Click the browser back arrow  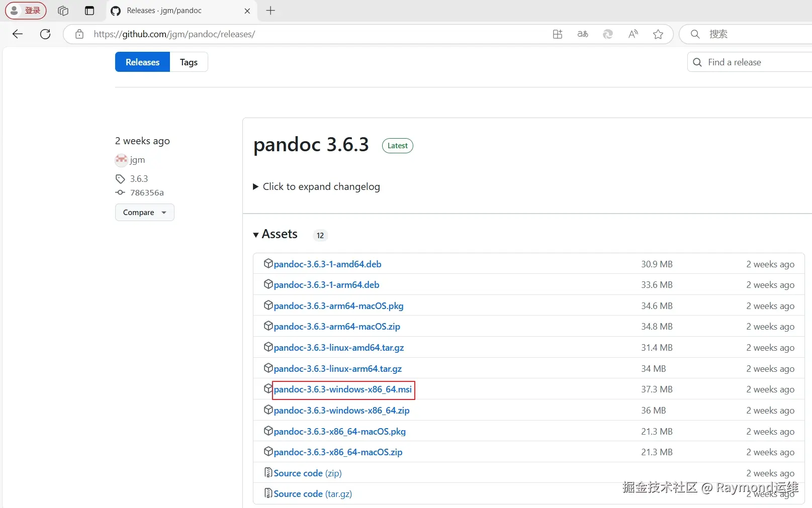pos(18,34)
